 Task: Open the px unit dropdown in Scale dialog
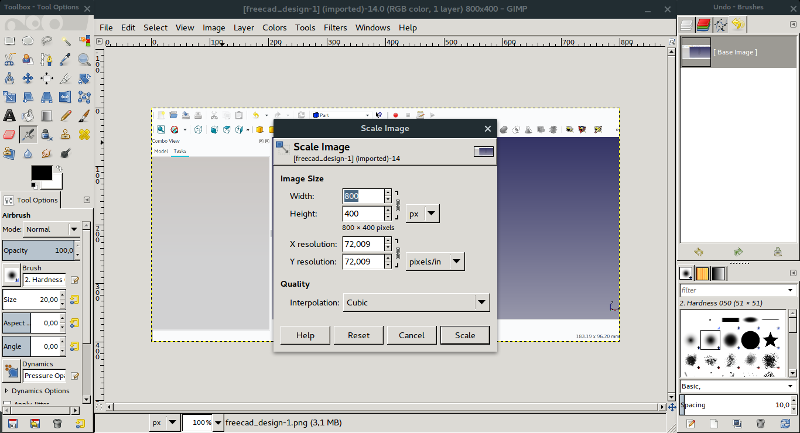422,214
